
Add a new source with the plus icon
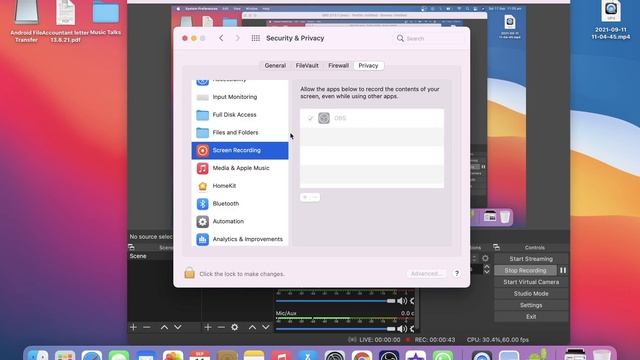208,327
